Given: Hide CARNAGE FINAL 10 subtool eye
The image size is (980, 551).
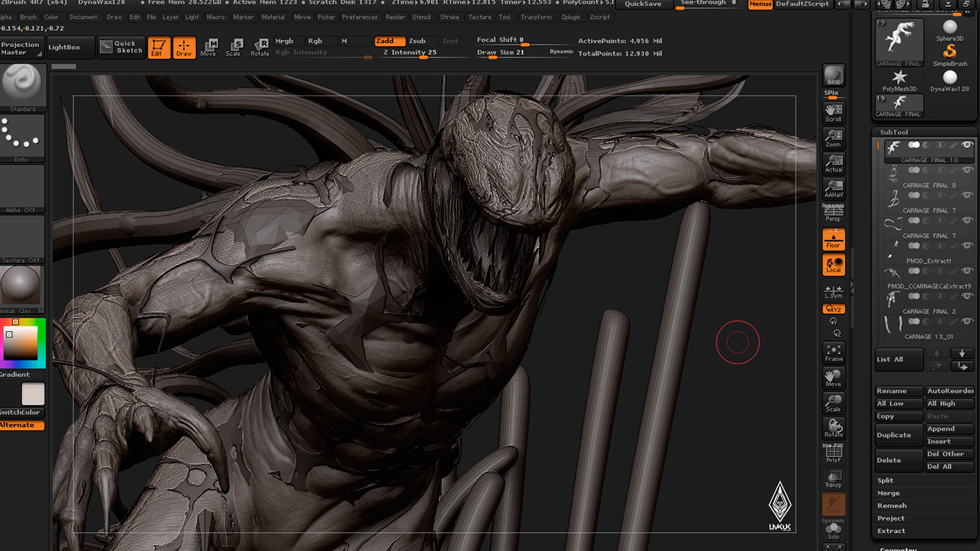Looking at the screenshot, I should (967, 144).
